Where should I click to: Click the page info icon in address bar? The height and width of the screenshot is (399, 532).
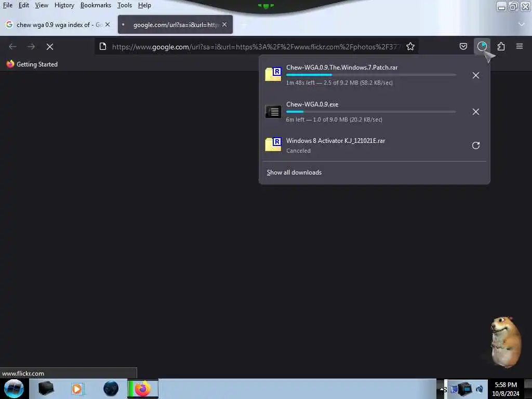coord(103,46)
